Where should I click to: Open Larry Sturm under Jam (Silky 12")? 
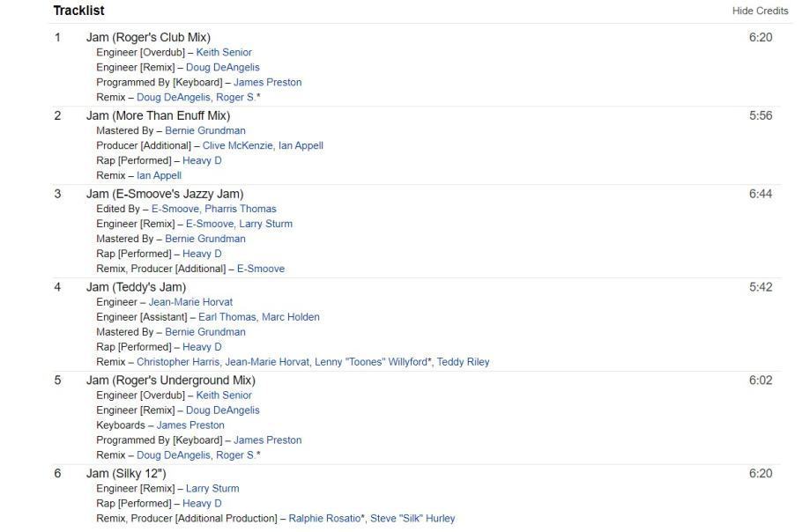[212, 489]
